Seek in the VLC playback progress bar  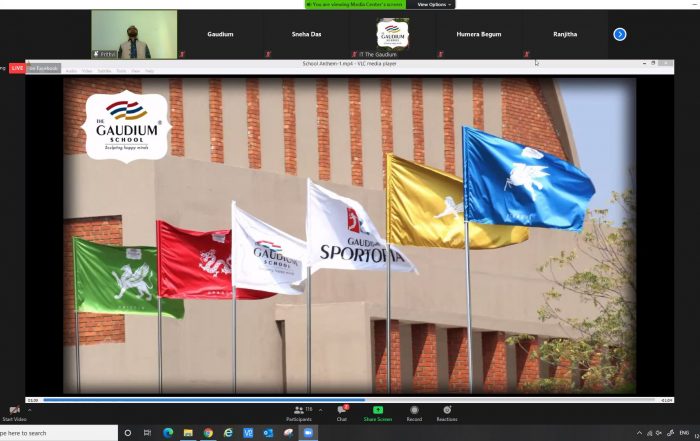click(x=349, y=400)
